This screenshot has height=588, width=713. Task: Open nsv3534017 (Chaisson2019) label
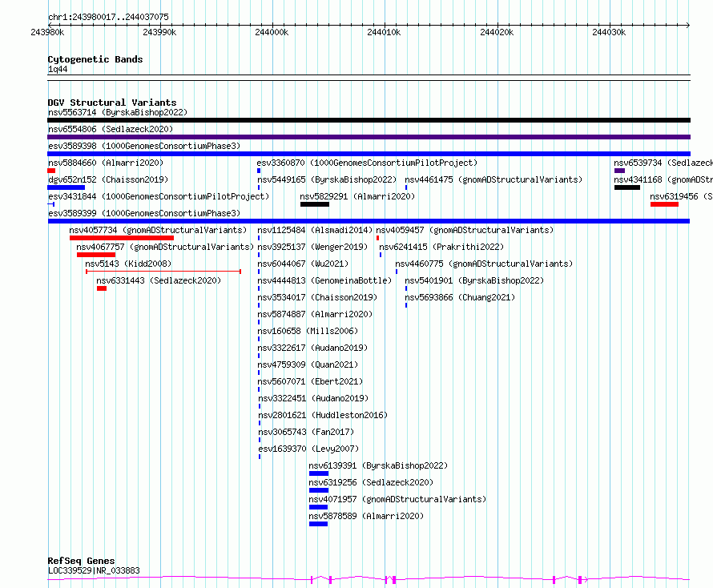(x=317, y=297)
